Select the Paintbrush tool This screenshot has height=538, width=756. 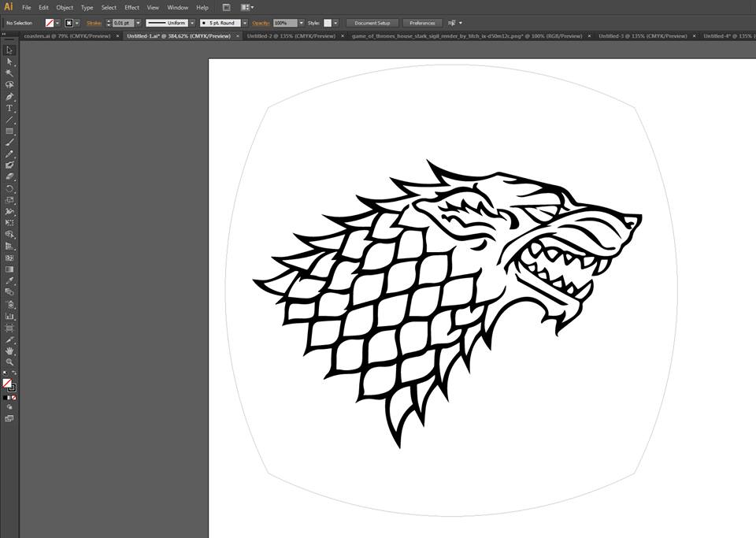[x=9, y=143]
